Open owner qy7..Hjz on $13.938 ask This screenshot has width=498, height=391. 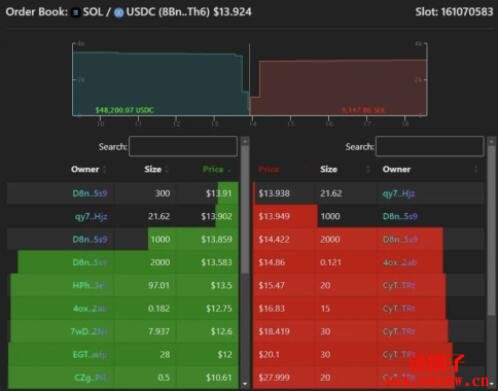tap(399, 194)
